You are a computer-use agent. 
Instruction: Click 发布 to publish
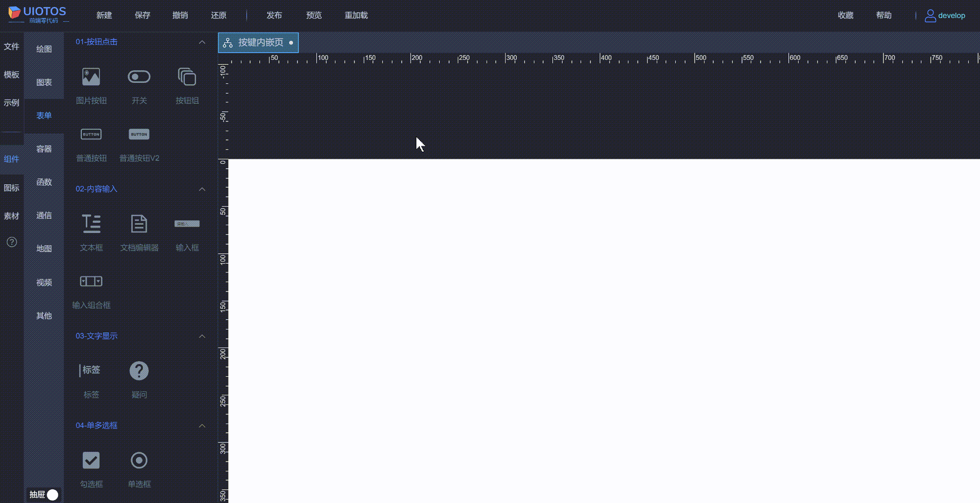click(x=274, y=16)
